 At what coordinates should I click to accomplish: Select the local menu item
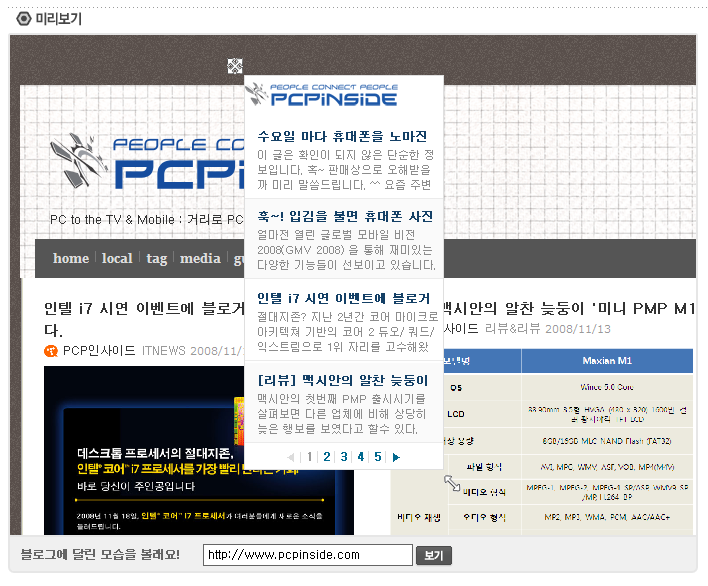click(117, 258)
